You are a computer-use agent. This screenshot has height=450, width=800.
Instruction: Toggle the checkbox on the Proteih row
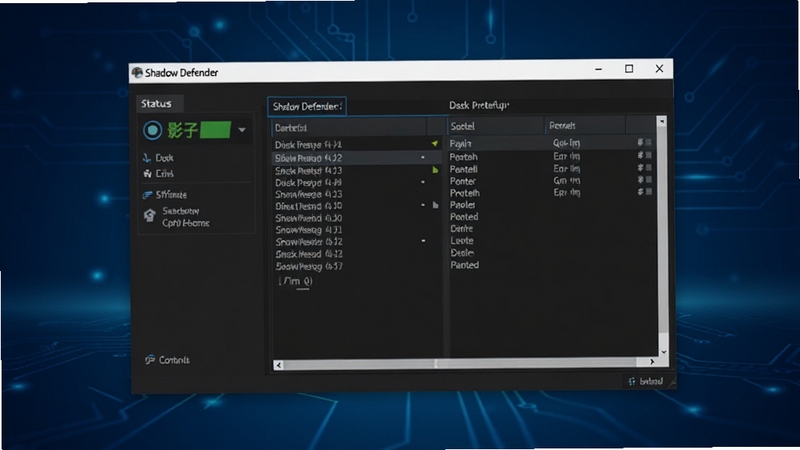pyautogui.click(x=648, y=192)
